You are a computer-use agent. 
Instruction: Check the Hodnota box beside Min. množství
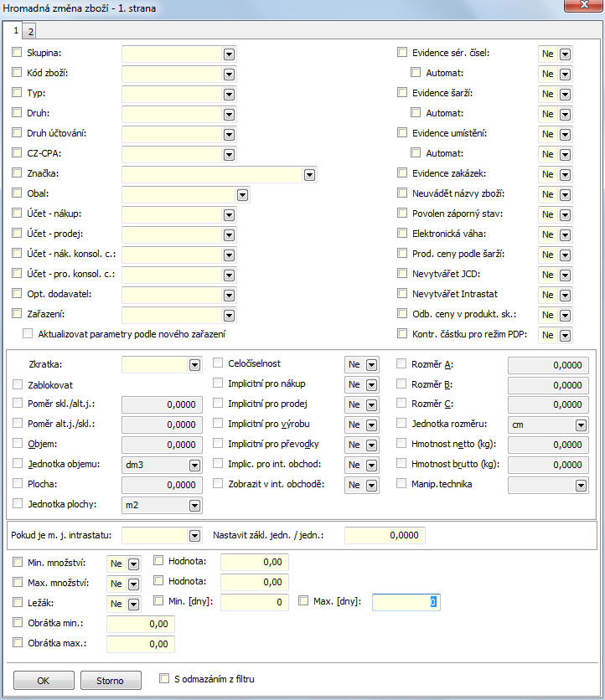(158, 561)
